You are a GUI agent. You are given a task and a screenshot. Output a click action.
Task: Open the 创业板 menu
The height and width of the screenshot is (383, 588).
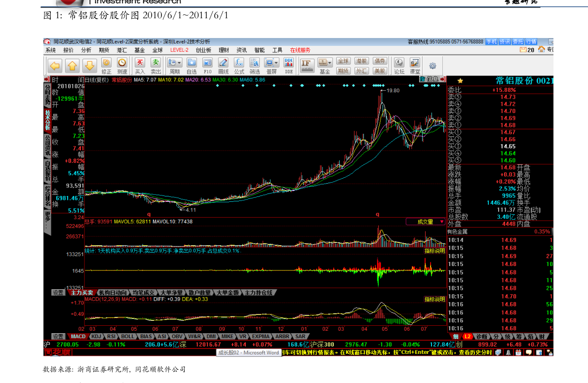[x=203, y=50]
